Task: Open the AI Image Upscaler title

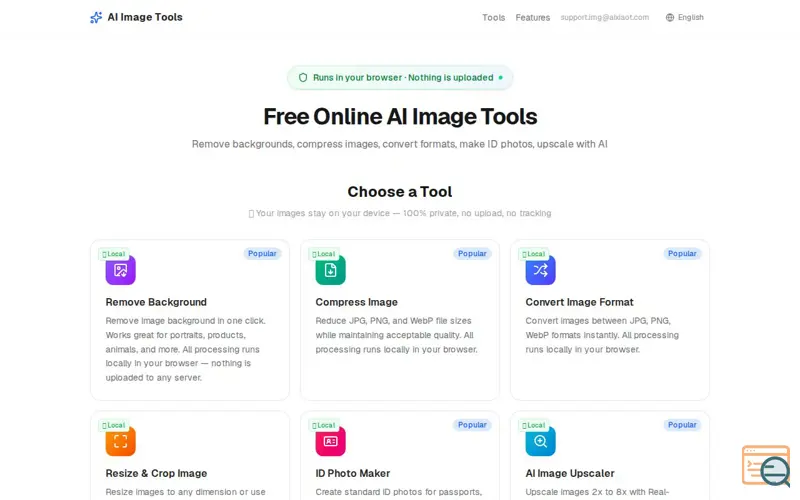Action: 570,473
